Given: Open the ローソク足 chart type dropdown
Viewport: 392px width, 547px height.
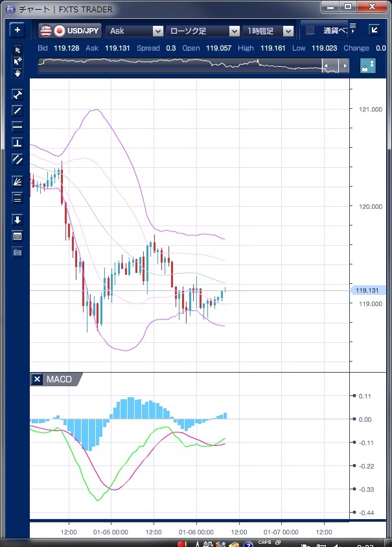Looking at the screenshot, I should click(x=203, y=30).
